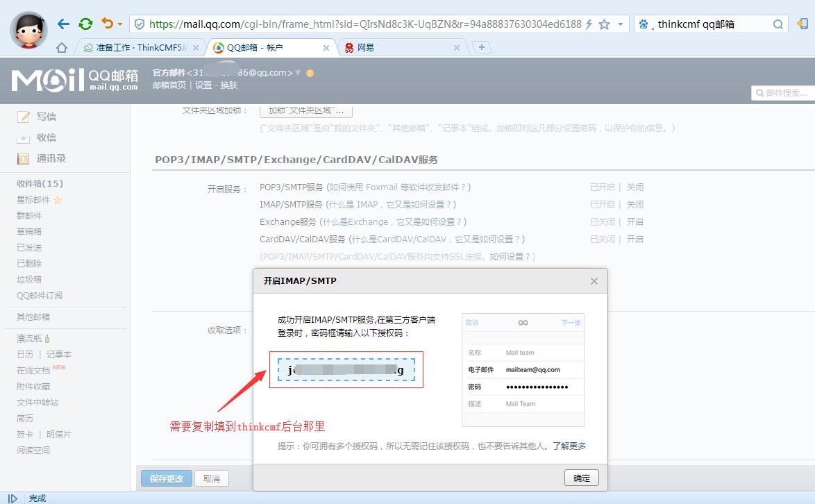Click the dashed authorization code box

pos(346,370)
